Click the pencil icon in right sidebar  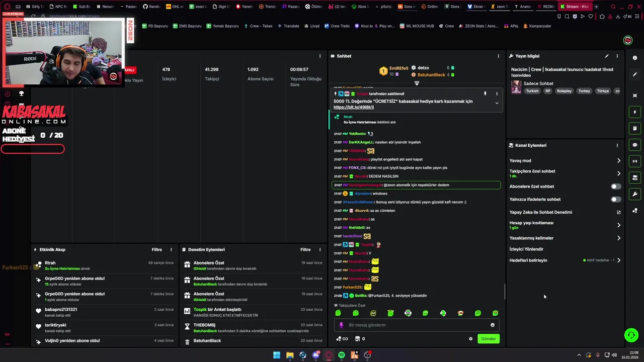pyautogui.click(x=635, y=74)
